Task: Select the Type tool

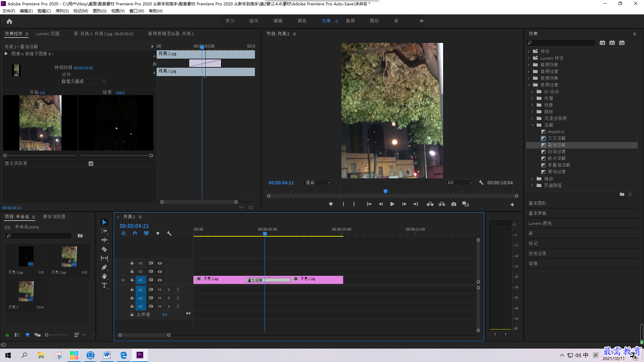Action: coord(104,285)
